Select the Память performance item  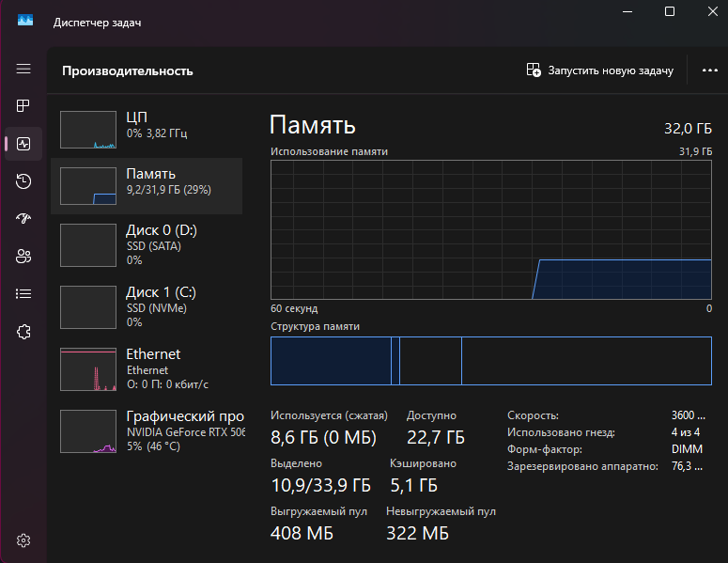146,185
